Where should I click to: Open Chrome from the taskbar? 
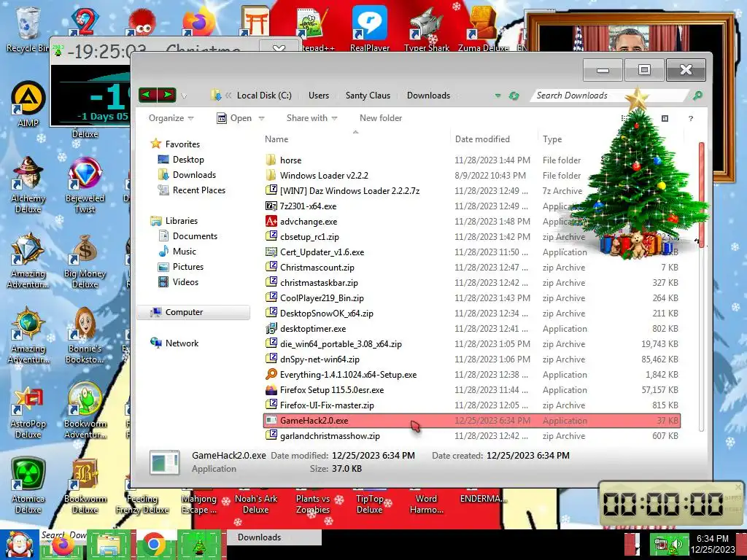(153, 544)
